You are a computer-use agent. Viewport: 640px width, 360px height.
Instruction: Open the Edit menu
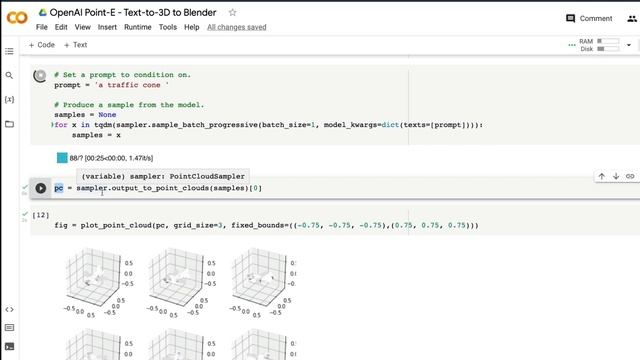tap(61, 27)
